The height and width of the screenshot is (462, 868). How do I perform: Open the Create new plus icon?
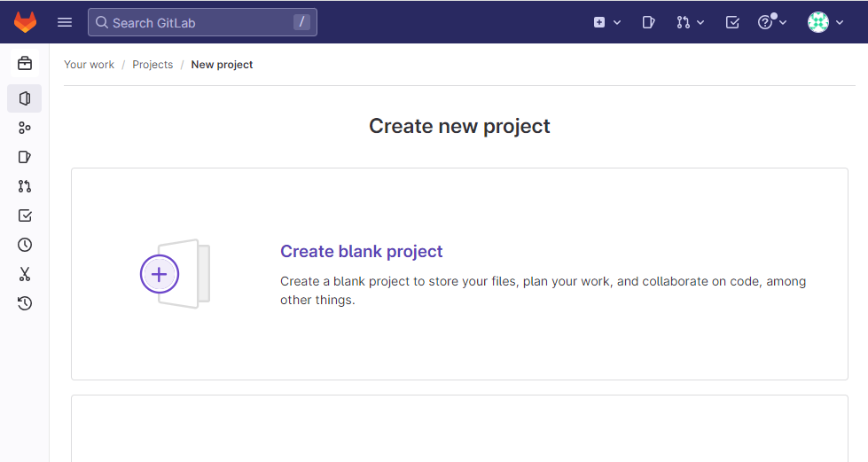(x=599, y=22)
